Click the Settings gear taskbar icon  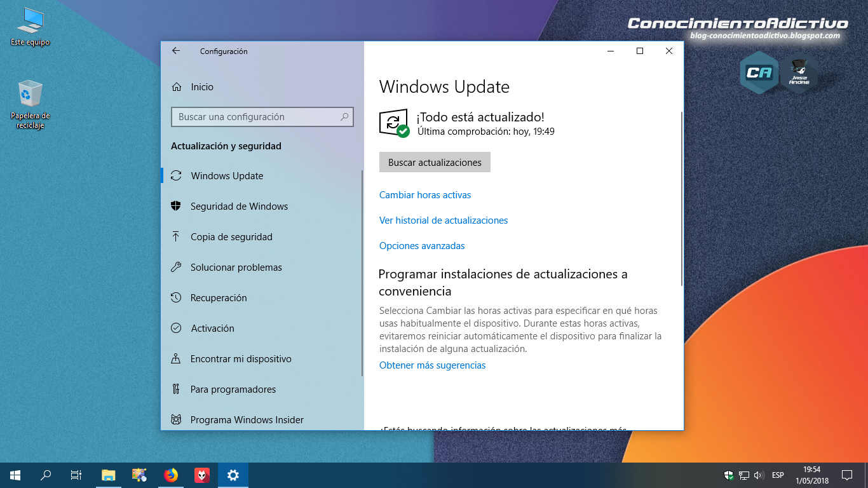click(x=233, y=475)
